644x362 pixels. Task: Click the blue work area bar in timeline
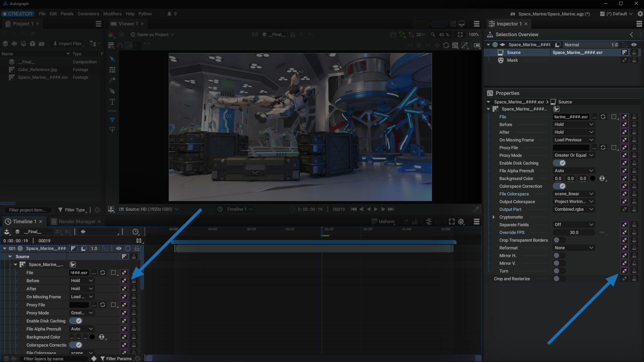click(314, 242)
